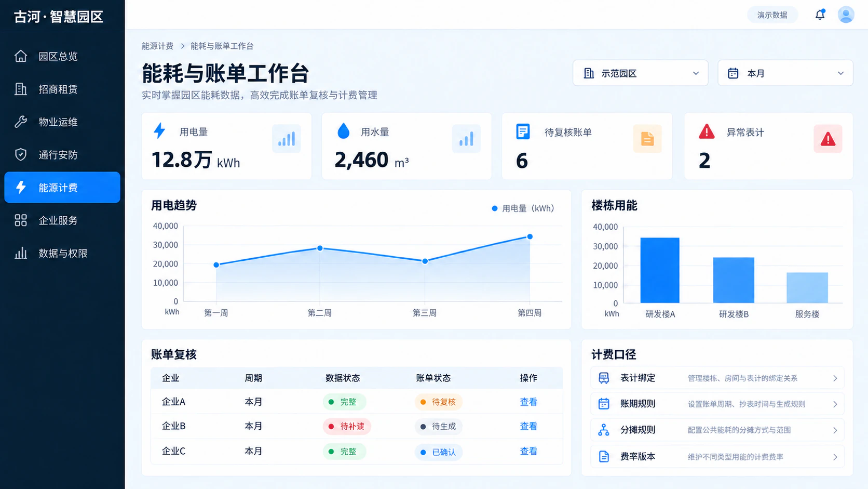
Task: Click the wrench icon for 物业运维
Action: point(21,122)
